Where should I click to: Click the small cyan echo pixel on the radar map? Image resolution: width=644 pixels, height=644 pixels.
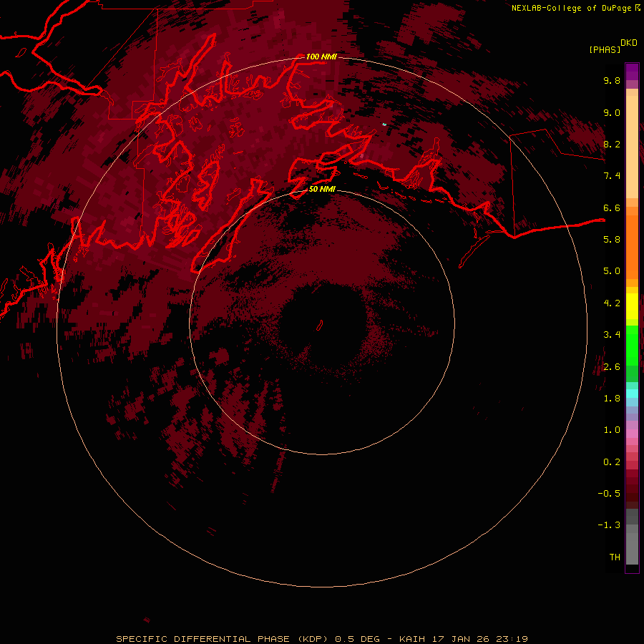384,124
